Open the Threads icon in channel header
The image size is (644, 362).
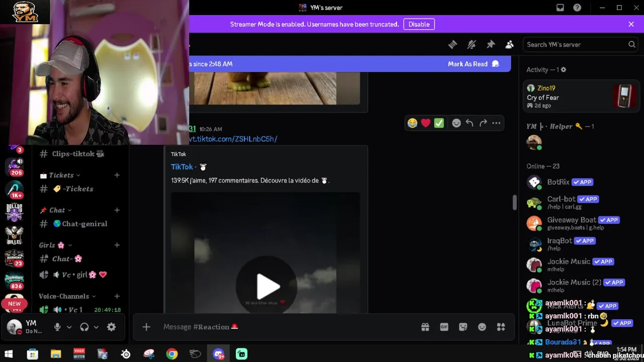click(x=452, y=45)
